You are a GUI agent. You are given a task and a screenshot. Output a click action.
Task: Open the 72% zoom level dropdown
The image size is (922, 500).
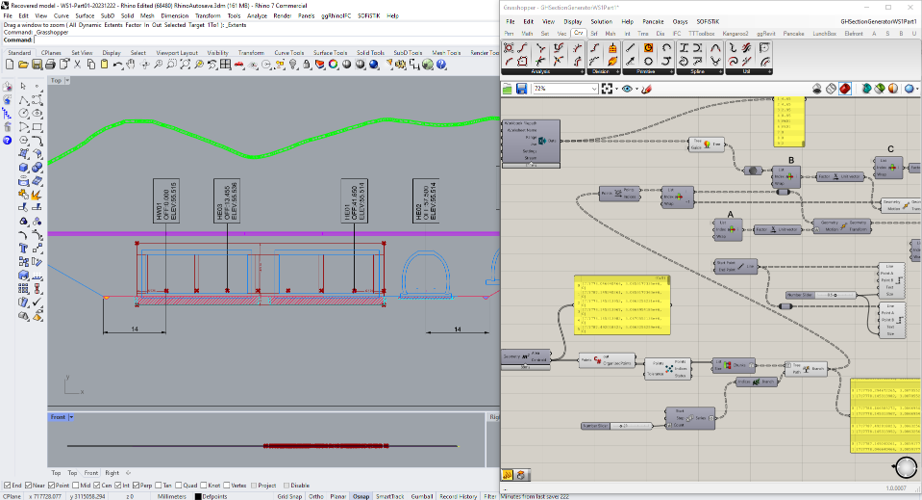597,89
